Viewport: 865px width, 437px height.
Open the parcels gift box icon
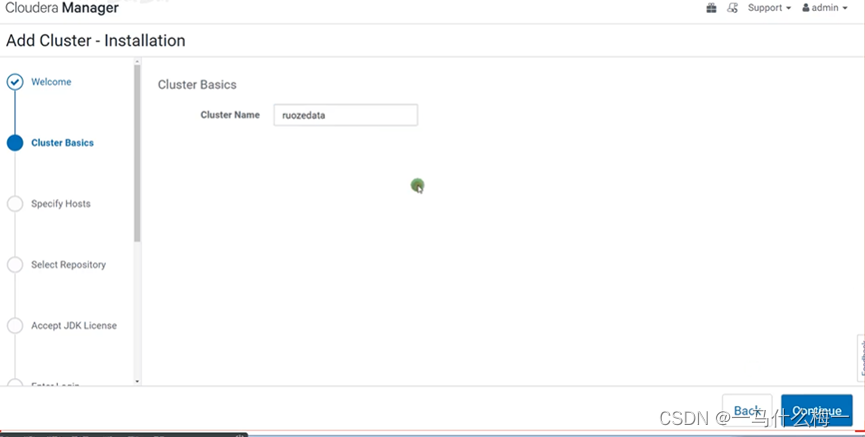pyautogui.click(x=712, y=8)
